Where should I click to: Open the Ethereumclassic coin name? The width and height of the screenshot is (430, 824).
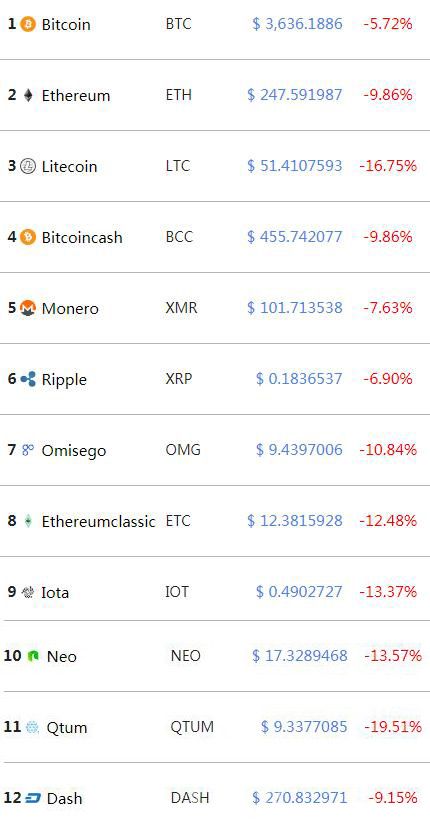tap(98, 521)
